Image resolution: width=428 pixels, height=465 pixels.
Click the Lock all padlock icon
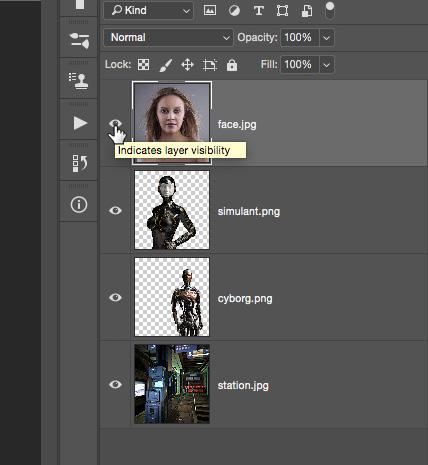[x=232, y=65]
